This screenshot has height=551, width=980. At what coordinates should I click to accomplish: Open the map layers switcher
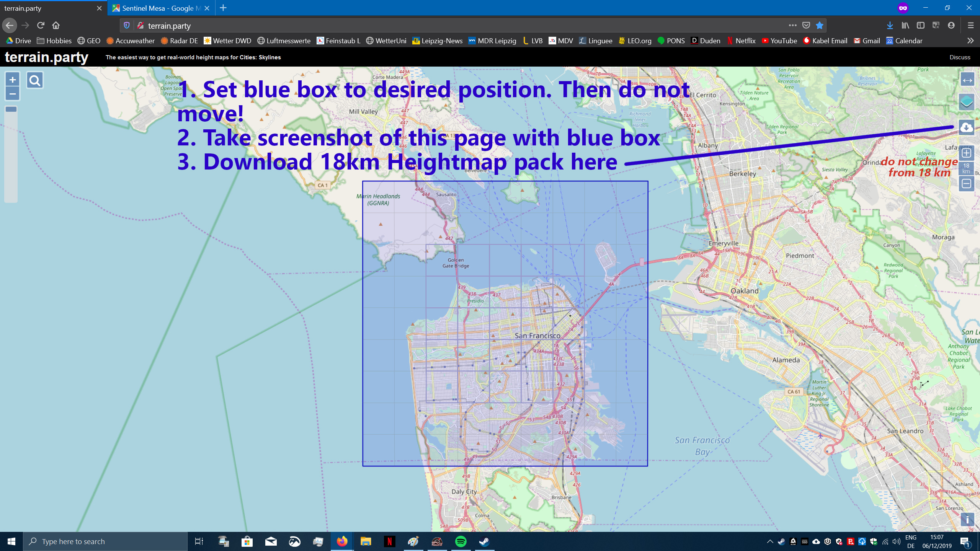(x=966, y=102)
